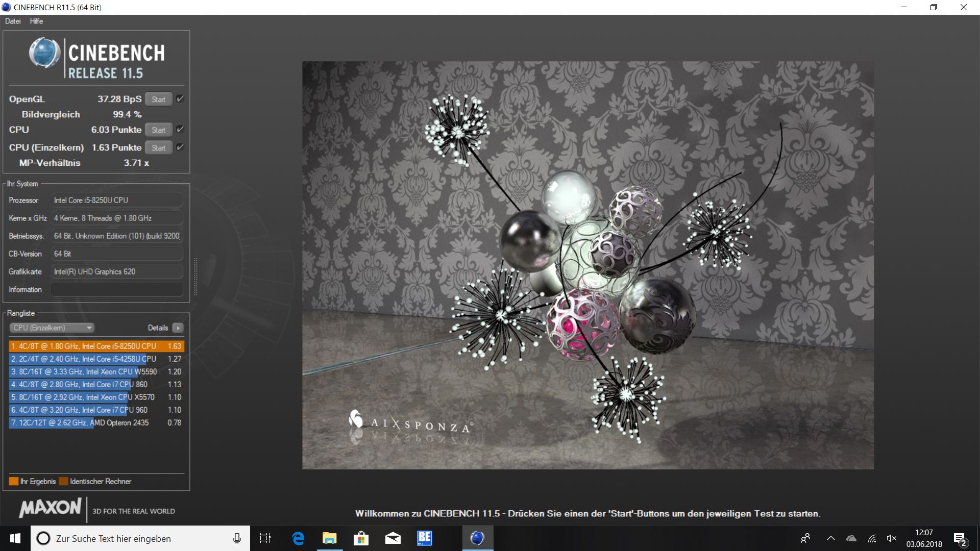Open File Explorer from the taskbar

(x=330, y=538)
